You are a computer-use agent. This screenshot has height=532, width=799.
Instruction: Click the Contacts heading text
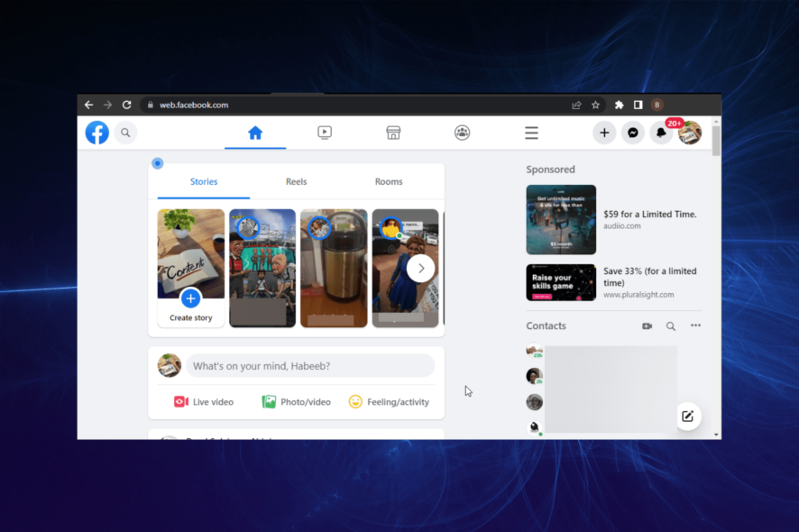click(x=546, y=326)
